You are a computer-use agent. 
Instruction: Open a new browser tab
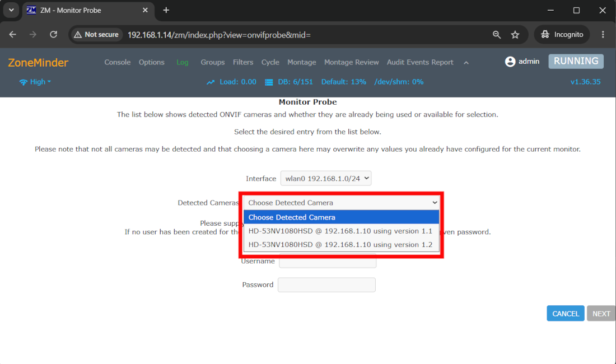pyautogui.click(x=166, y=10)
